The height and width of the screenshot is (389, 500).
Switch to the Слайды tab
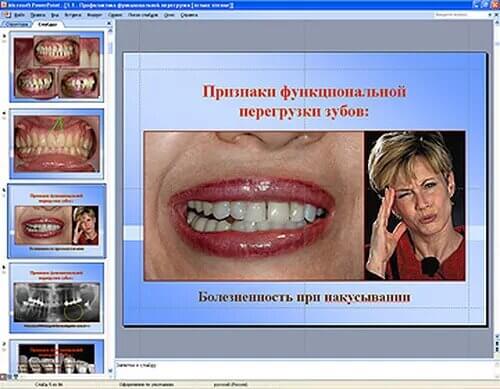(47, 24)
